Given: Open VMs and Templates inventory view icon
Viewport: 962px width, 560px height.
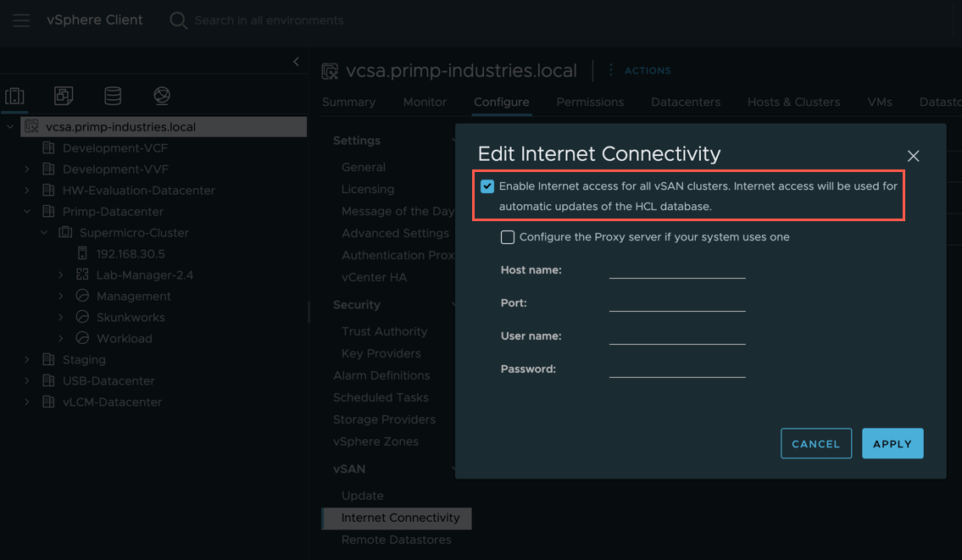Looking at the screenshot, I should pos(64,96).
